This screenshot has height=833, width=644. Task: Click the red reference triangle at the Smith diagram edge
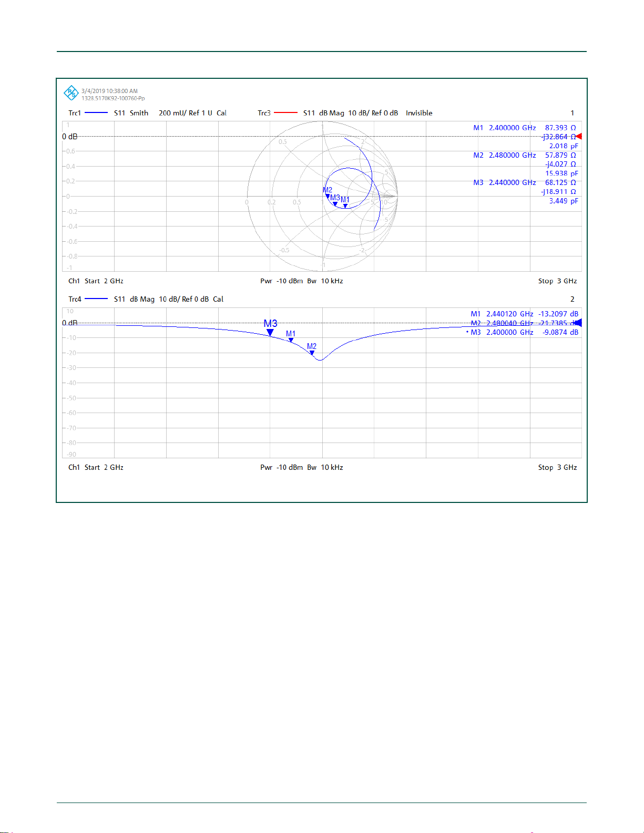point(578,136)
